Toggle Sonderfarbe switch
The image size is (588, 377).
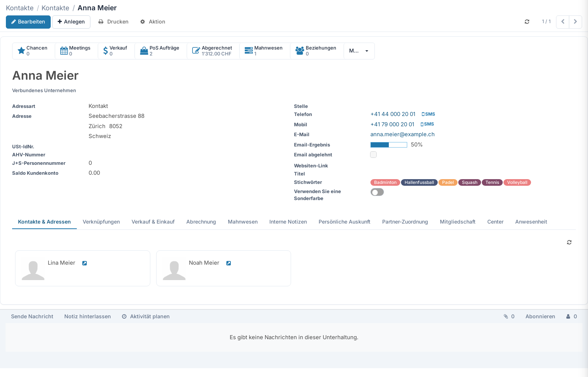[377, 192]
